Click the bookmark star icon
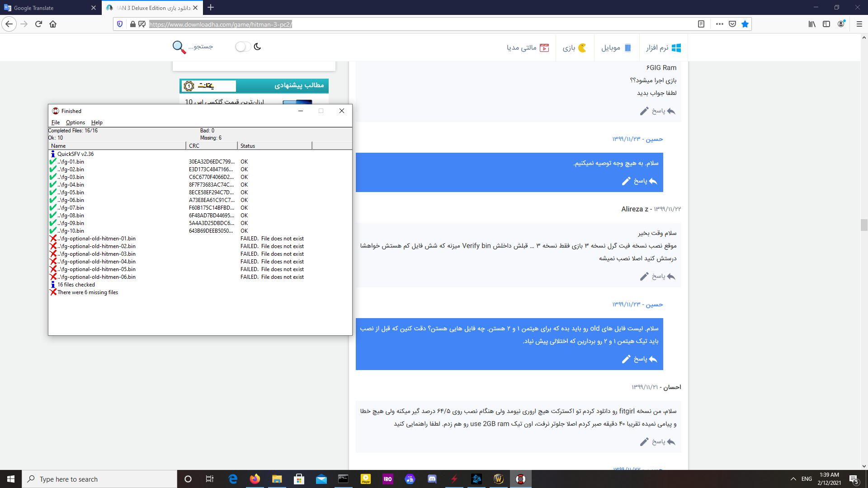Viewport: 868px width, 488px height. 745,24
